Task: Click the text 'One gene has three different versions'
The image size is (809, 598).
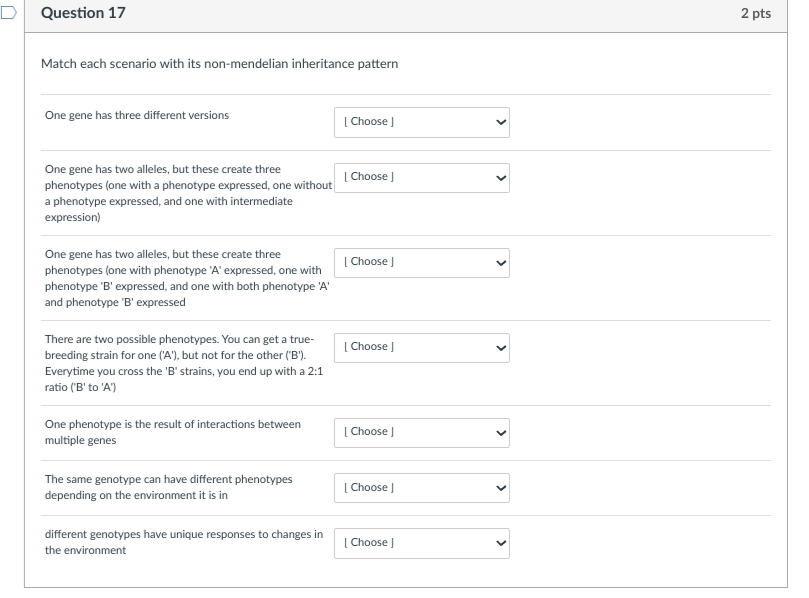Action: [137, 115]
